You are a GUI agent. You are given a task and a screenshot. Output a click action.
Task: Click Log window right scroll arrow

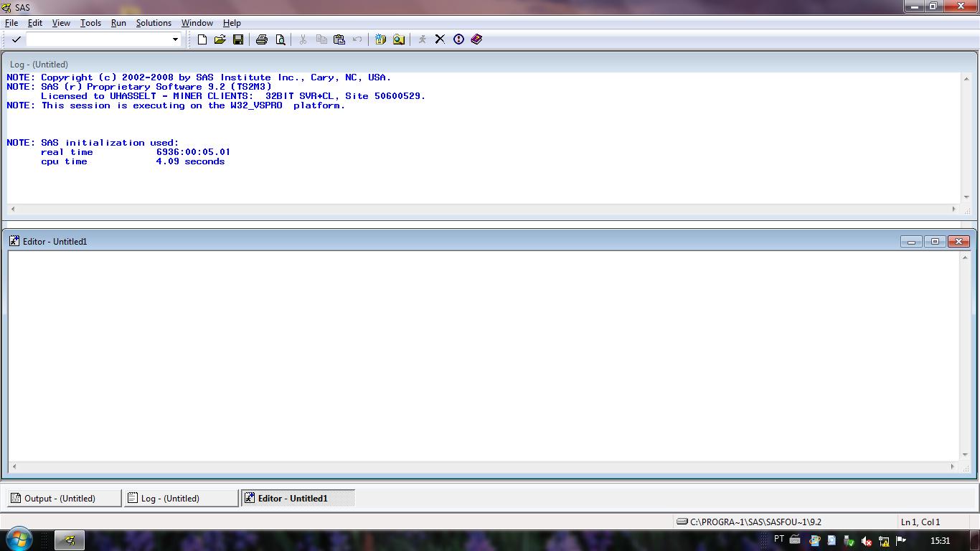click(x=954, y=209)
